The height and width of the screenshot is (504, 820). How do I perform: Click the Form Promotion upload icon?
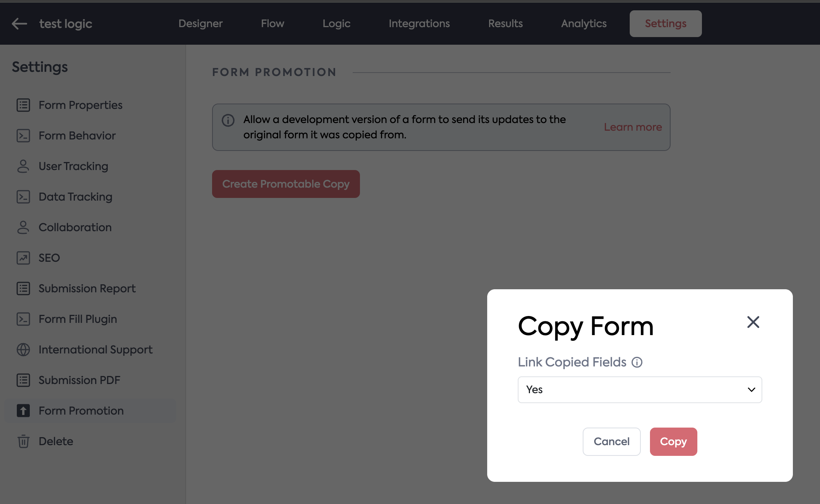tap(23, 411)
